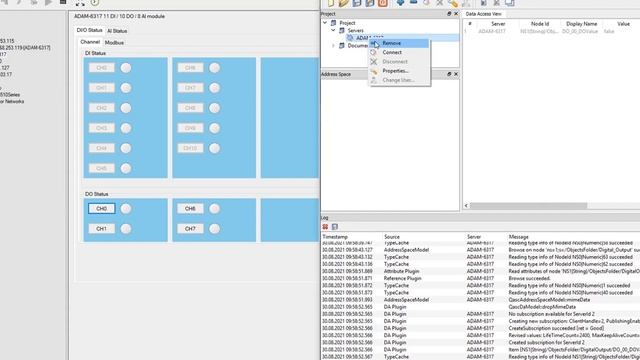Open the Channel sub-tab
The width and height of the screenshot is (640, 360).
click(90, 42)
